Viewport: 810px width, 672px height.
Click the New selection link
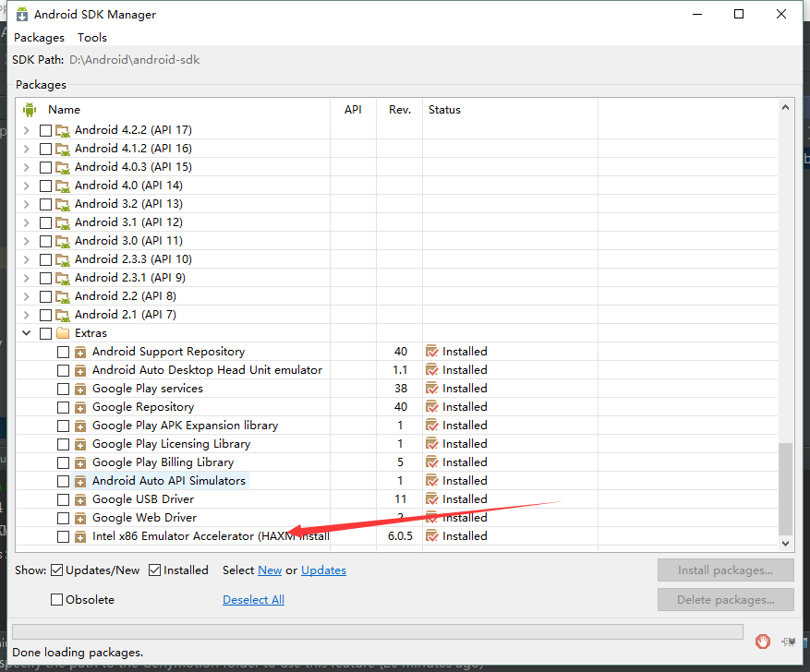[270, 570]
